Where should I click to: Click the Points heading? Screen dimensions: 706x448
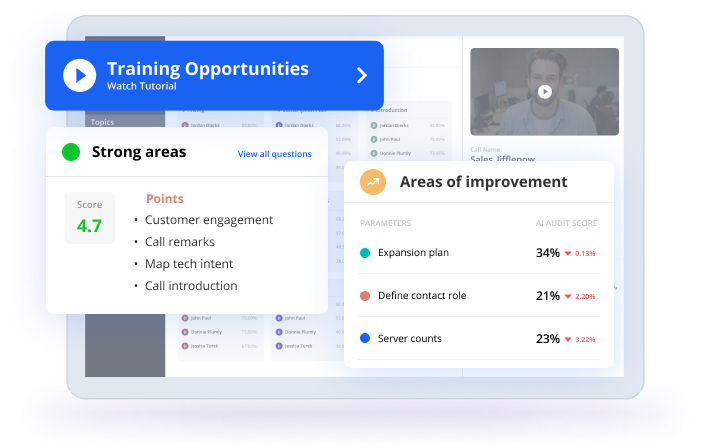(x=165, y=199)
